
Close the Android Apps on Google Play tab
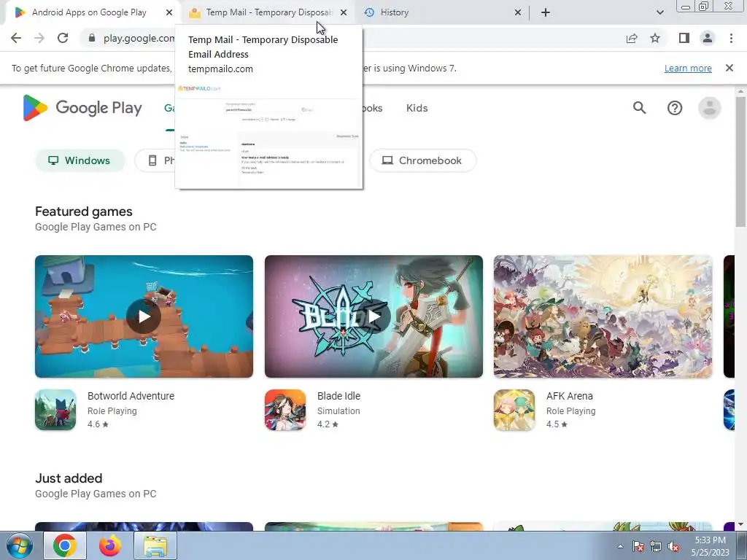169,12
